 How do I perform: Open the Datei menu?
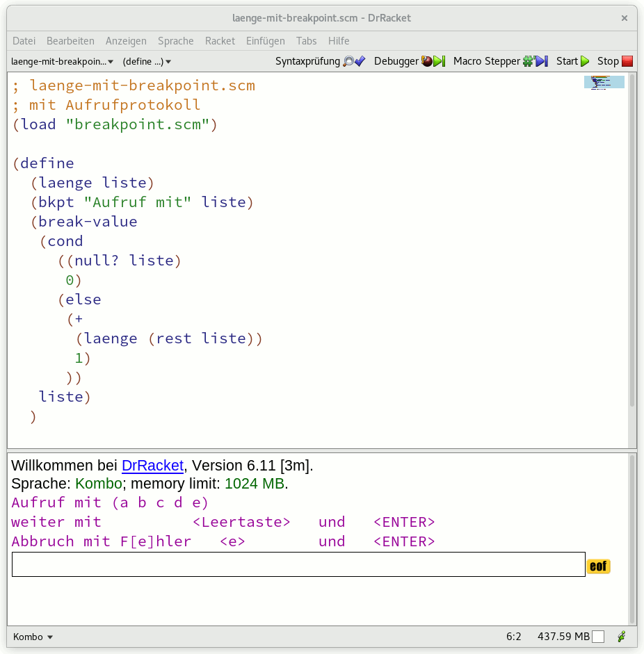coord(24,41)
